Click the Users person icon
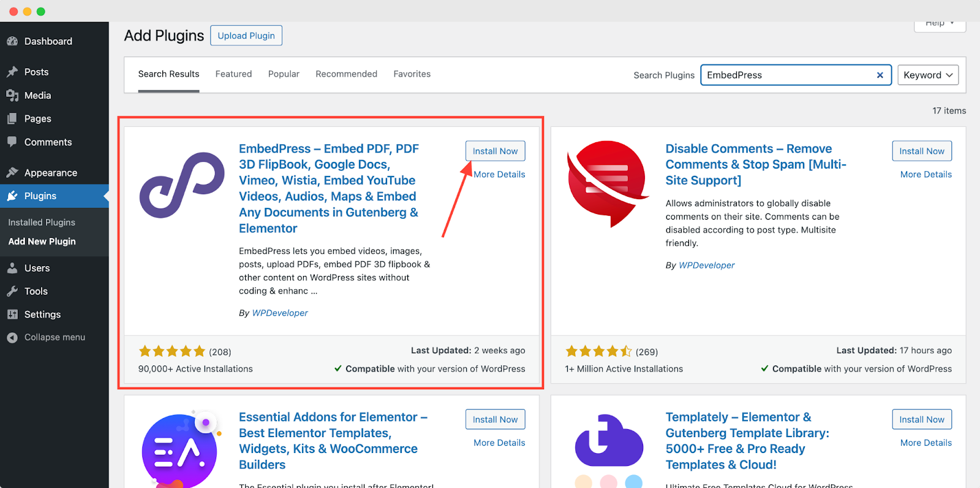This screenshot has height=488, width=980. [x=12, y=268]
